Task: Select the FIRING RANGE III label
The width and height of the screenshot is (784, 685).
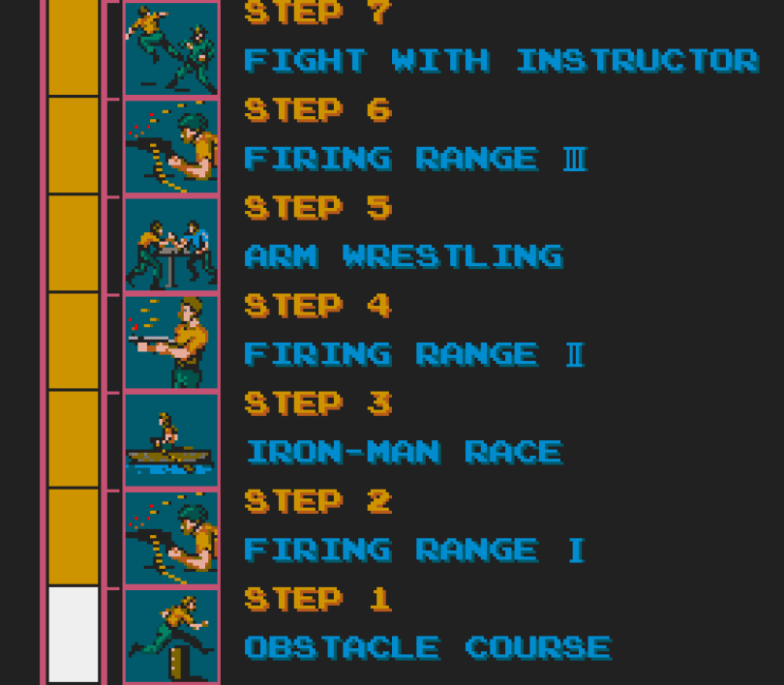Action: coord(416,158)
